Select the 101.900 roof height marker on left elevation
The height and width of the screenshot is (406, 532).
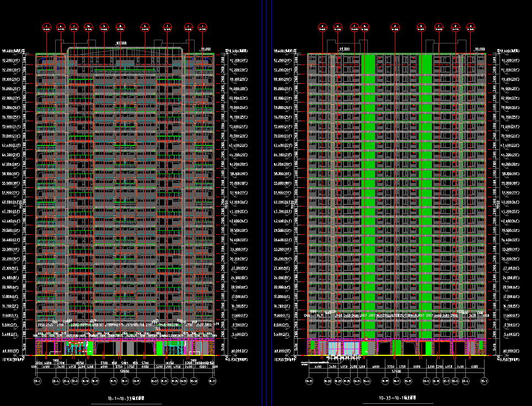[x=121, y=43]
